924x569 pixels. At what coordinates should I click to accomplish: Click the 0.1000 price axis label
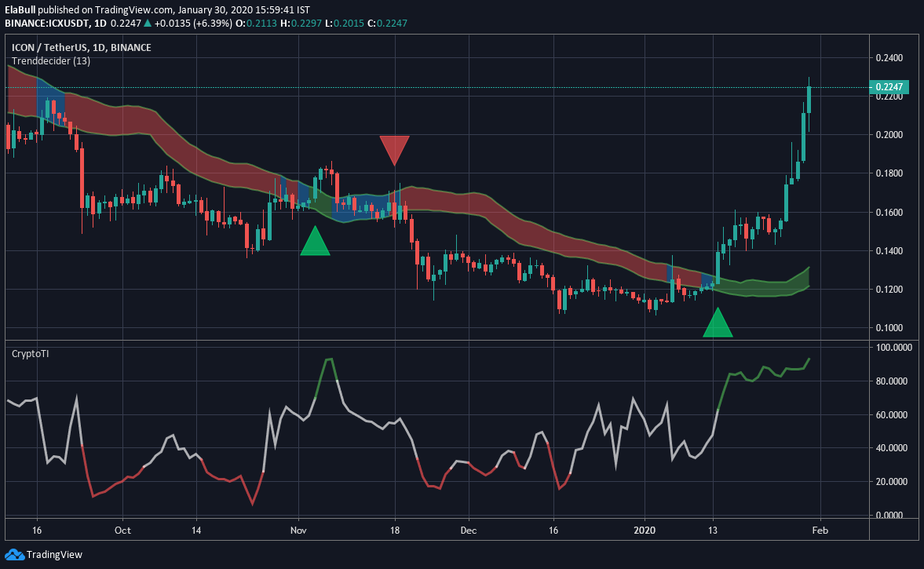889,328
